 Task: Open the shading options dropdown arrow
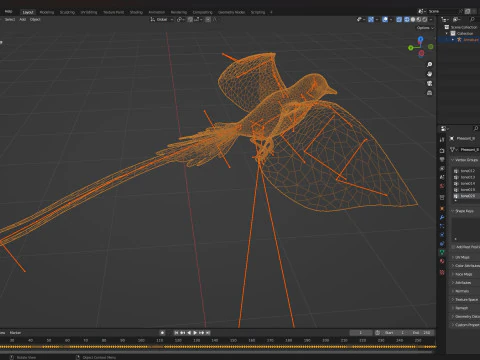[431, 20]
